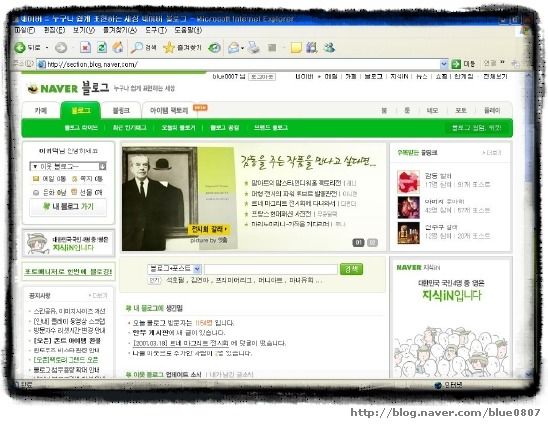Click the 은화 coin icon in user box
Viewport: 548px width, 434px height.
tap(36, 192)
